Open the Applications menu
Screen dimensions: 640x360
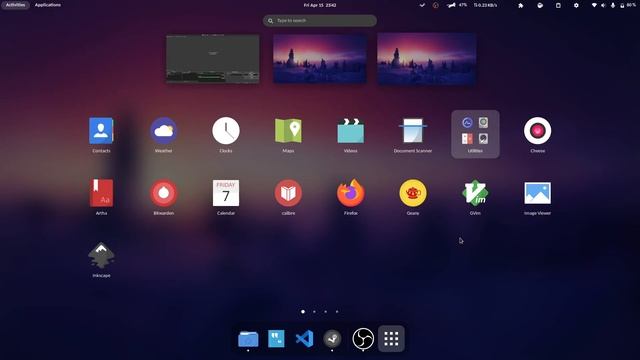point(48,5)
